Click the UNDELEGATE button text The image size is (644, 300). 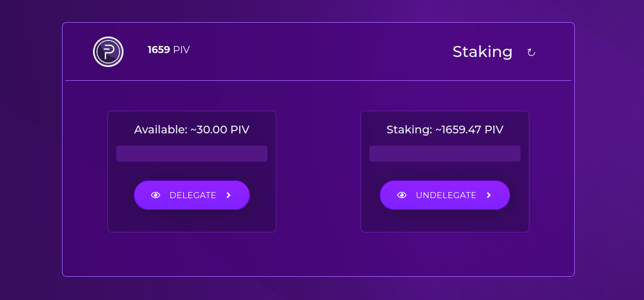446,195
